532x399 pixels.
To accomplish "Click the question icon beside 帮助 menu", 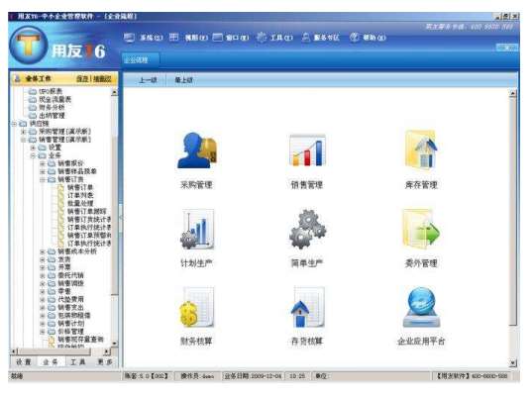I will (355, 37).
